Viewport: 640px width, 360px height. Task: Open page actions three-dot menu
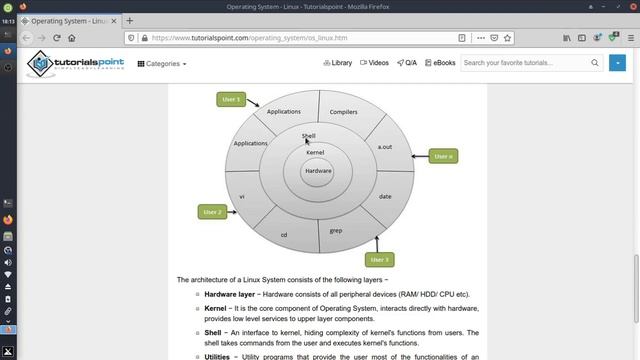coord(481,38)
